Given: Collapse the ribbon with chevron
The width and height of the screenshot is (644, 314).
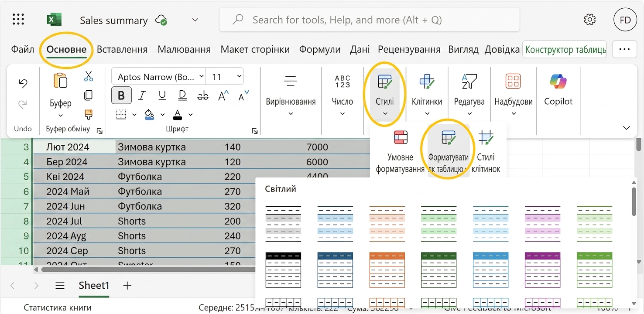Looking at the screenshot, I should tap(627, 128).
